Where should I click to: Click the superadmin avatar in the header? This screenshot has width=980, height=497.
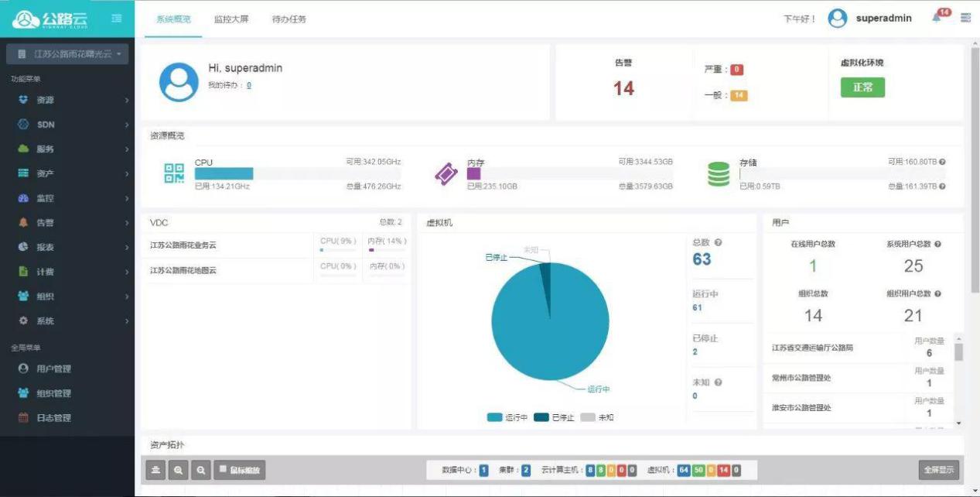click(x=838, y=19)
